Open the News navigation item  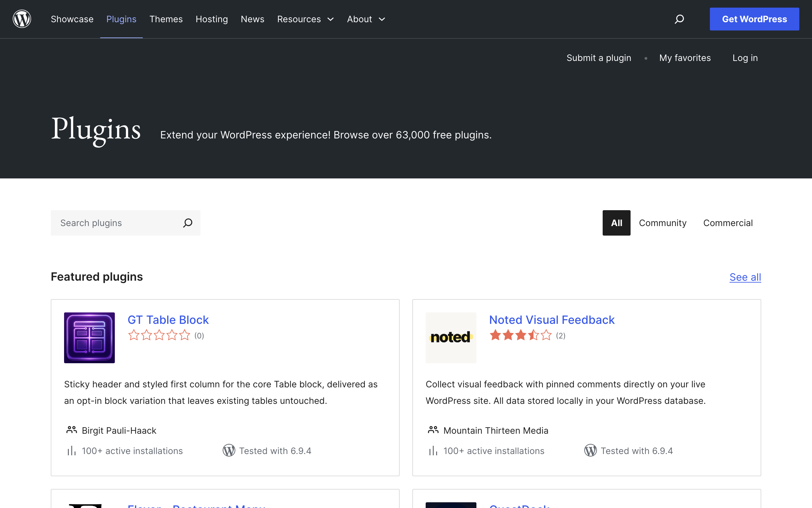pyautogui.click(x=253, y=19)
